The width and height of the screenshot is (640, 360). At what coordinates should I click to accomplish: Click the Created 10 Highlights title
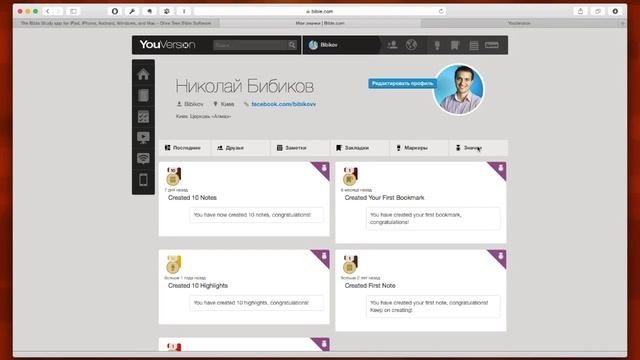[198, 286]
